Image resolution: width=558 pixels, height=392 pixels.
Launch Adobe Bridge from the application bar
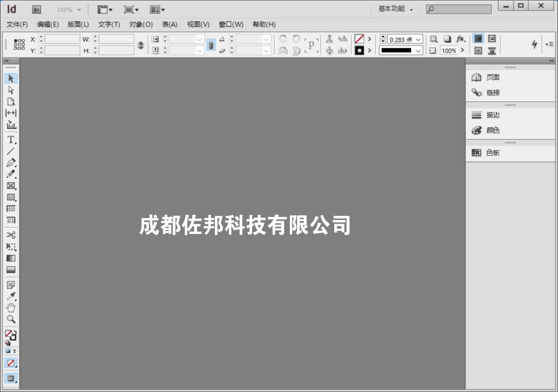(x=36, y=9)
